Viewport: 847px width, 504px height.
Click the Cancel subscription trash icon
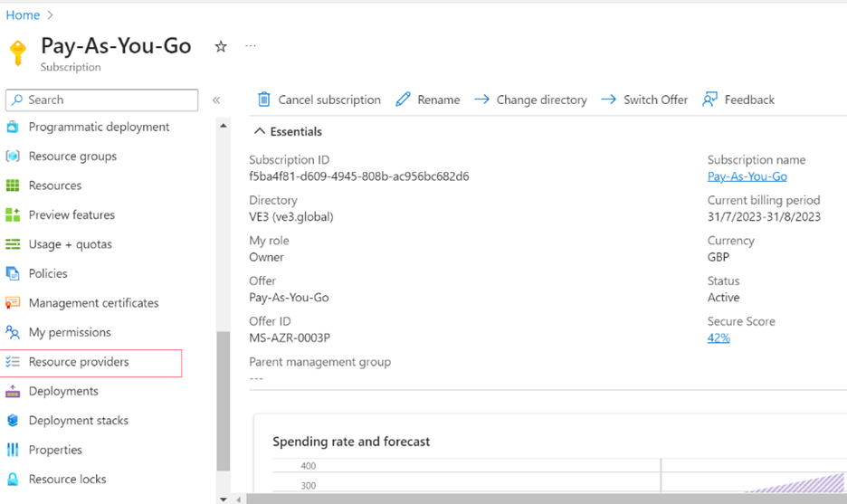pyautogui.click(x=264, y=100)
